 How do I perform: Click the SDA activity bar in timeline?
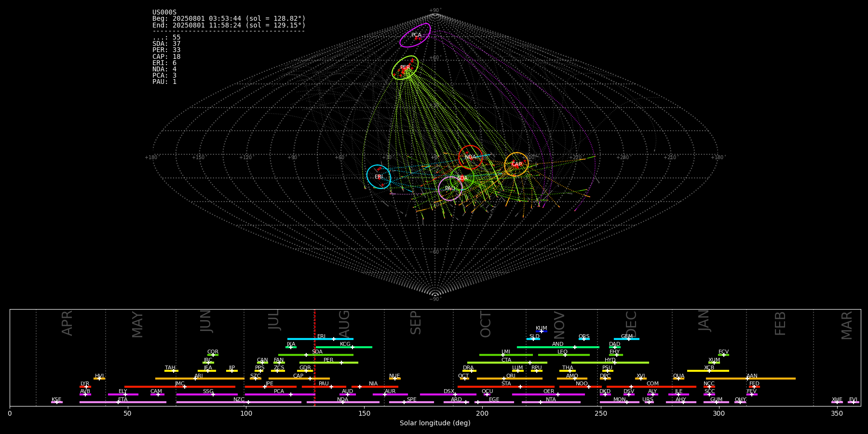(316, 355)
